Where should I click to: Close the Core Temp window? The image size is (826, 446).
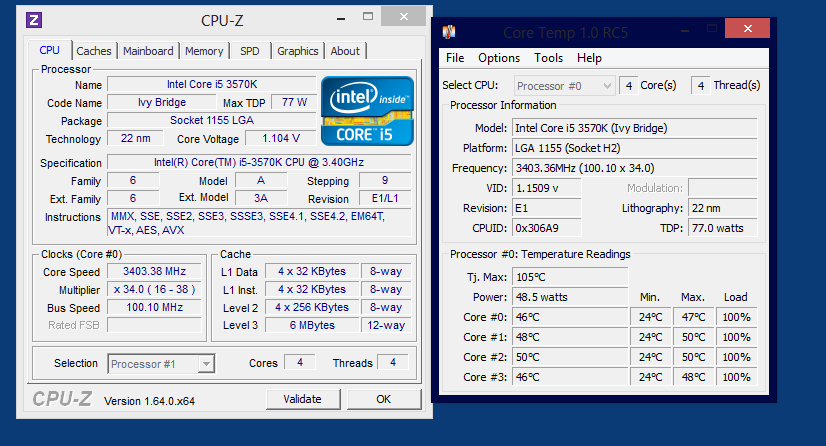[747, 28]
